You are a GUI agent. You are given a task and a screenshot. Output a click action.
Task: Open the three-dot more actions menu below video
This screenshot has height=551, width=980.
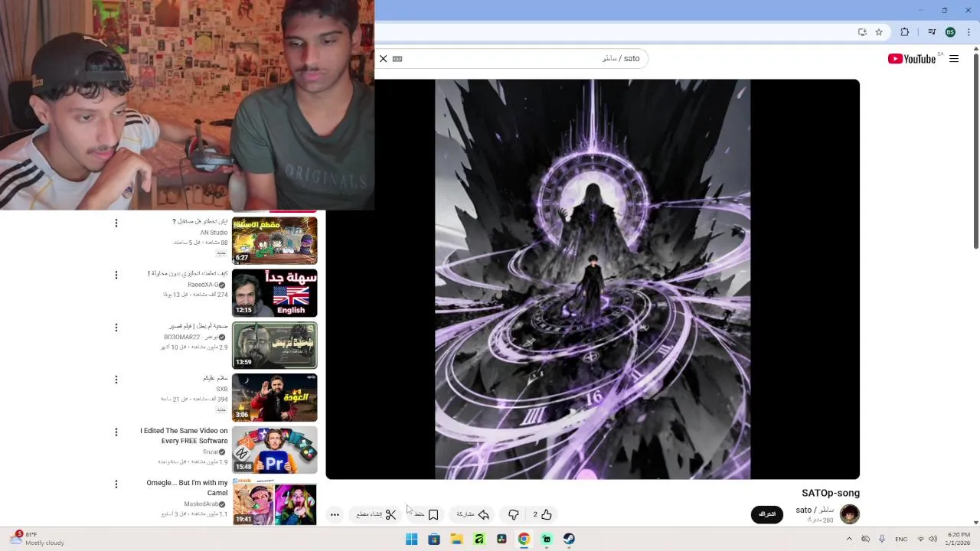point(335,514)
